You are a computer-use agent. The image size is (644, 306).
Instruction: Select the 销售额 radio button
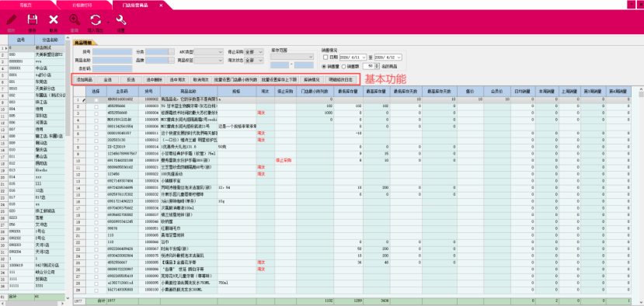pos(344,66)
